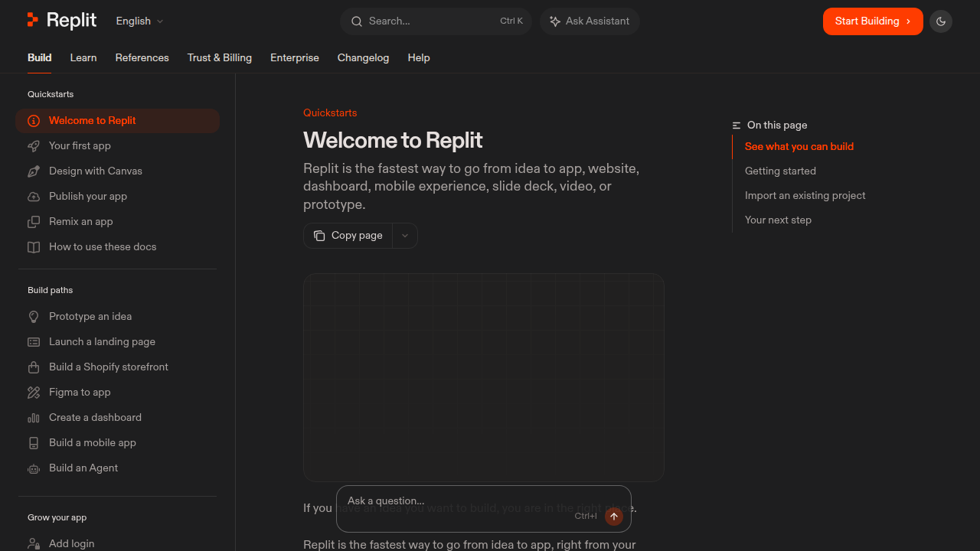Click the cloud icon for Publish your app
This screenshot has width=980, height=551.
coord(34,197)
